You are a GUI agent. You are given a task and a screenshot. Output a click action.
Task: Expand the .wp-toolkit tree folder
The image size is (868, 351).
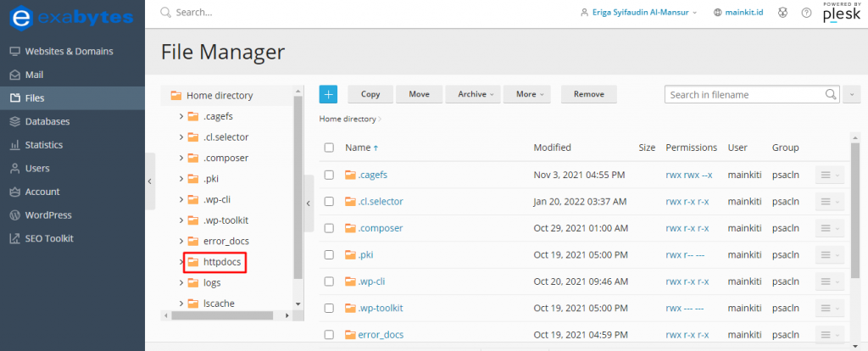pos(181,220)
